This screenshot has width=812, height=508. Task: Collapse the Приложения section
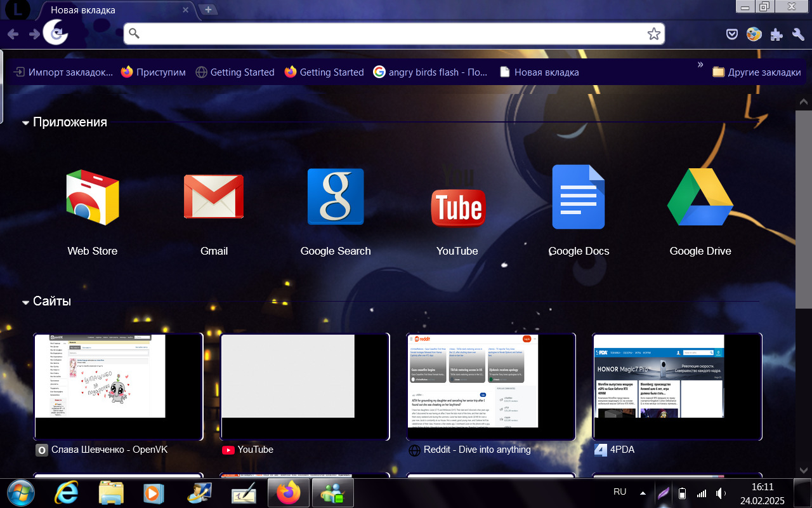coord(26,123)
